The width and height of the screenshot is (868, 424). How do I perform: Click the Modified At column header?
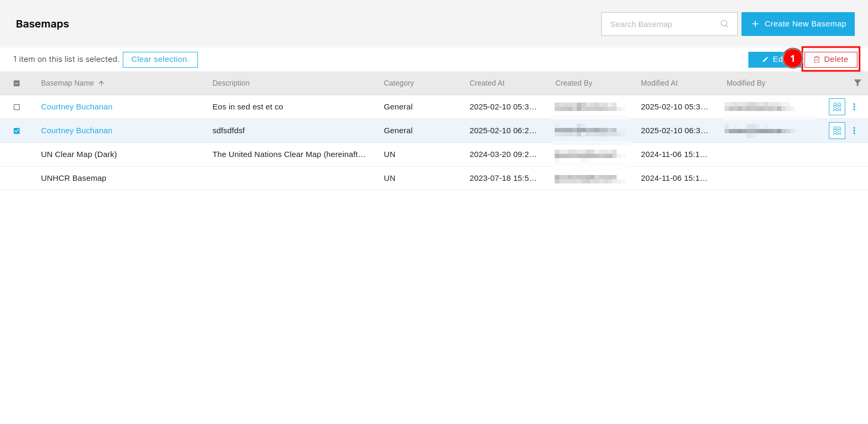point(659,83)
